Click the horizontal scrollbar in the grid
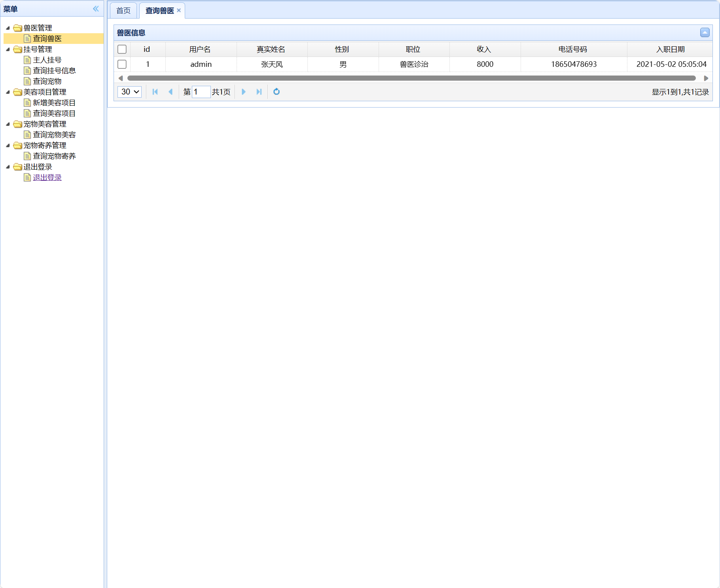 (x=411, y=78)
